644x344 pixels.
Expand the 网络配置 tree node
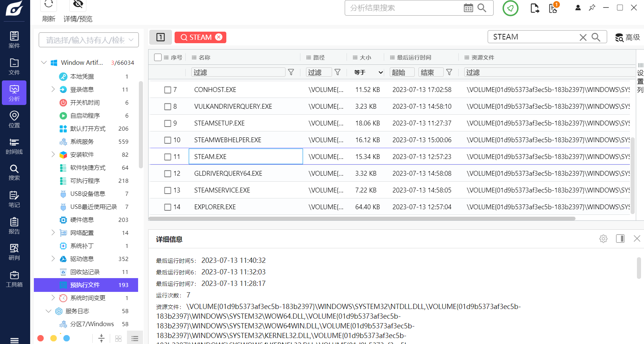coord(53,233)
